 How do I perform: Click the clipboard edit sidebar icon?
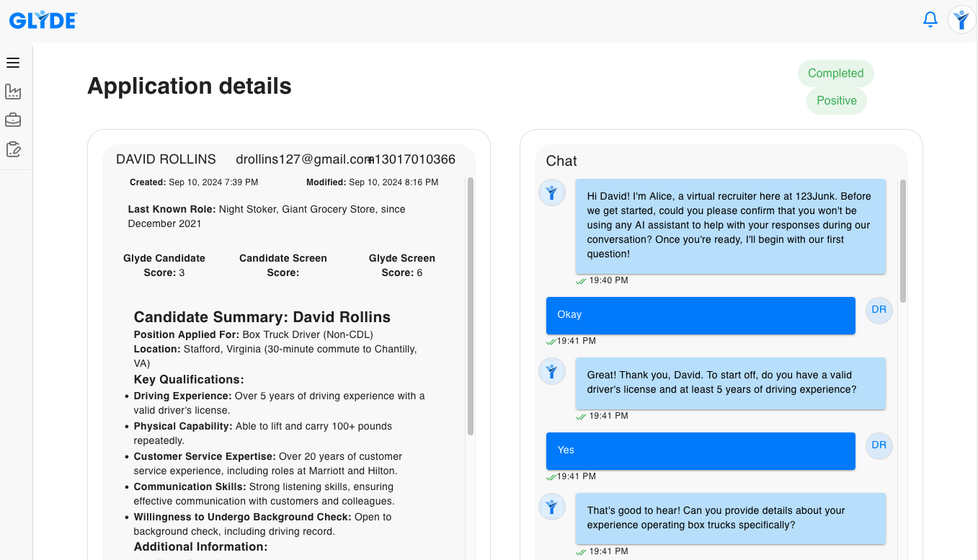[x=13, y=149]
